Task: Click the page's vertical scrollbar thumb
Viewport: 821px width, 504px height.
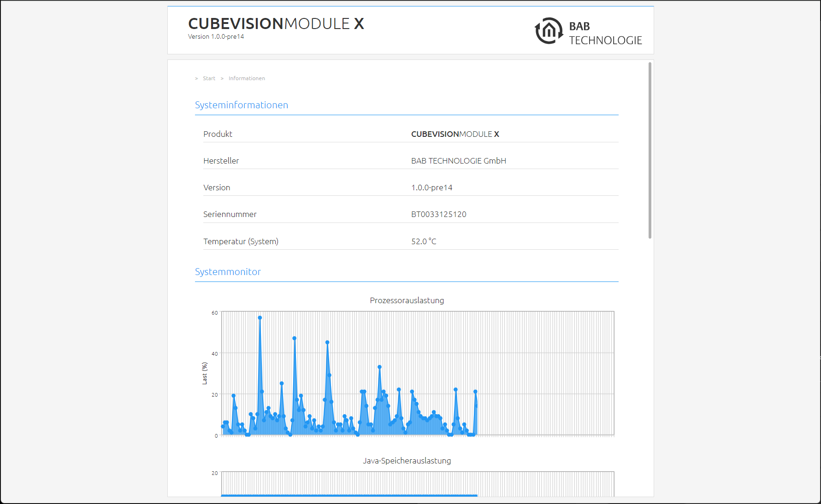Action: coord(650,150)
